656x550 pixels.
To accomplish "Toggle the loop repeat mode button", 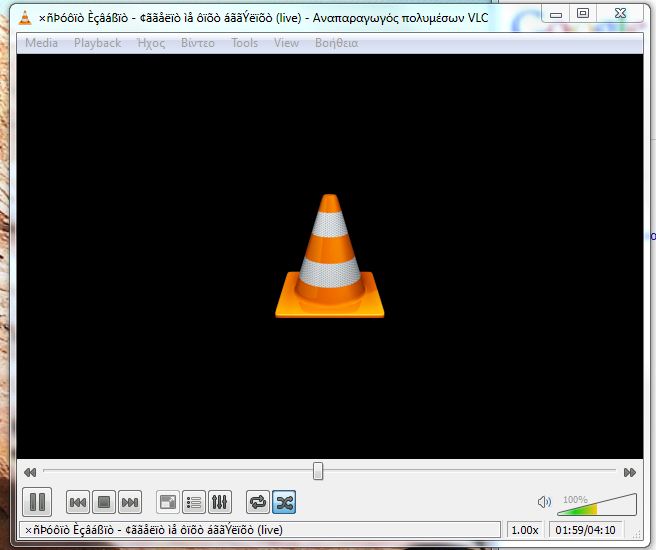I will (258, 502).
